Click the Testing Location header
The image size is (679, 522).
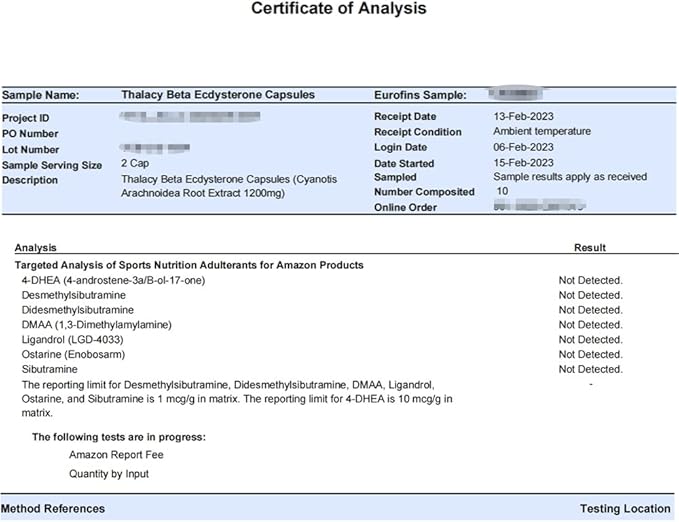point(625,509)
